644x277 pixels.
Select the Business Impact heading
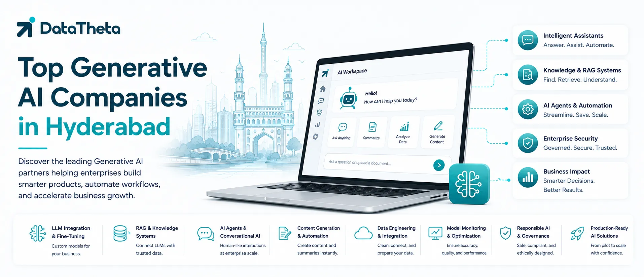[x=566, y=172]
